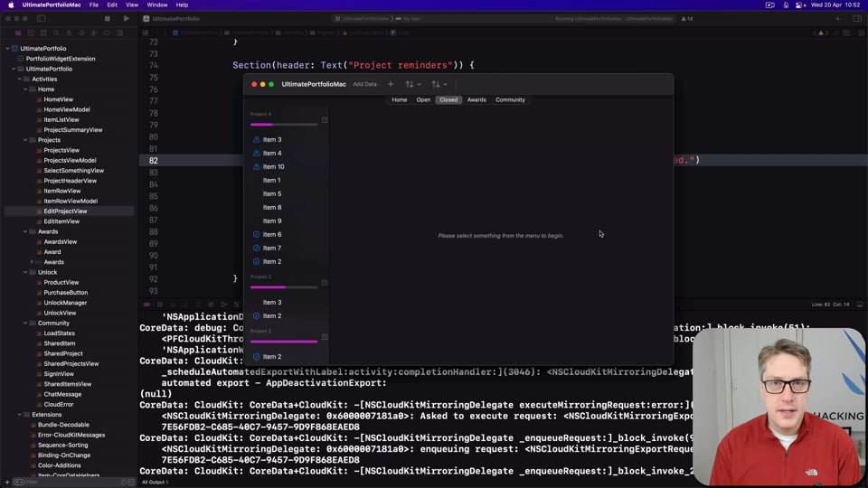This screenshot has height=488, width=868.
Task: Open the Issue navigator warning icon
Action: tap(69, 33)
